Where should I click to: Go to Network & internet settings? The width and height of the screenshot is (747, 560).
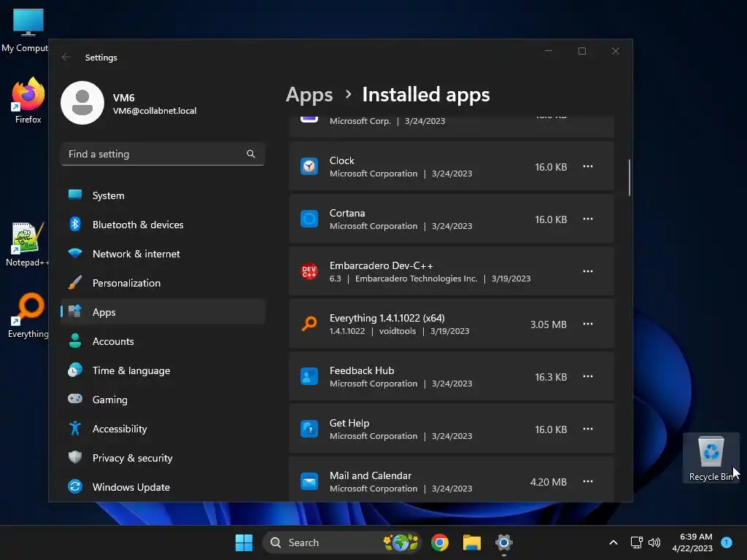(x=163, y=254)
